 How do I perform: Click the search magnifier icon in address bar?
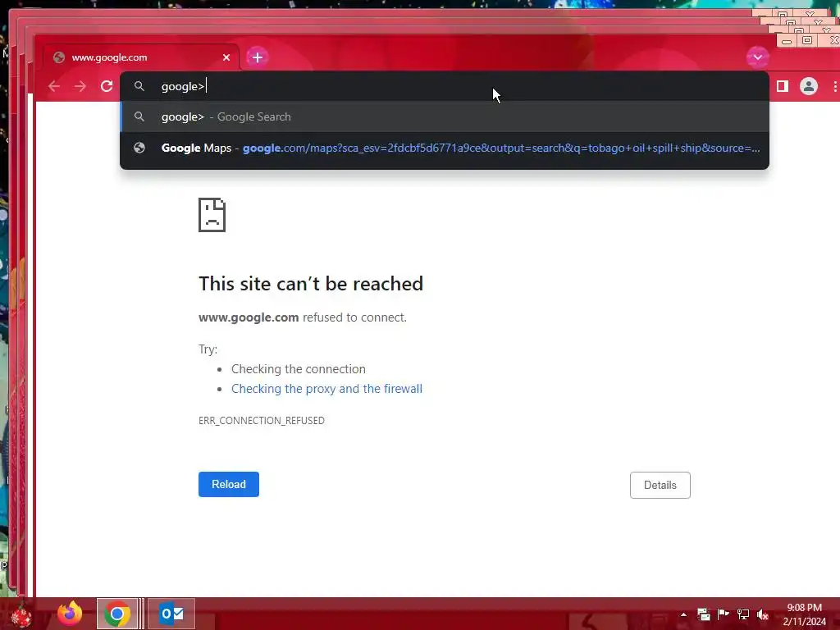coord(139,86)
